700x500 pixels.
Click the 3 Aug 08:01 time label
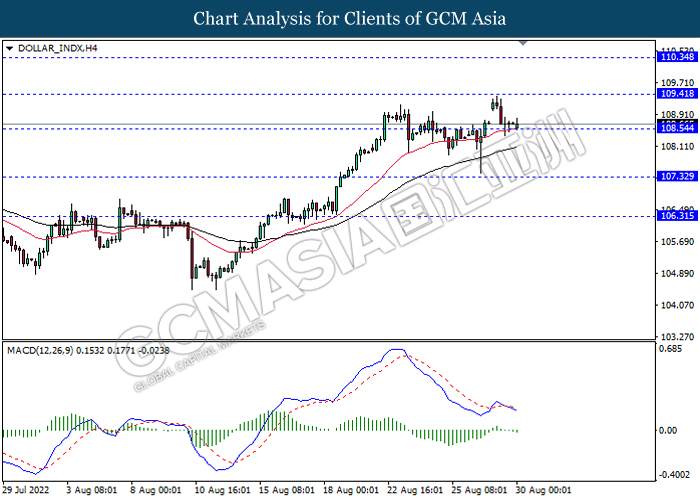click(92, 490)
